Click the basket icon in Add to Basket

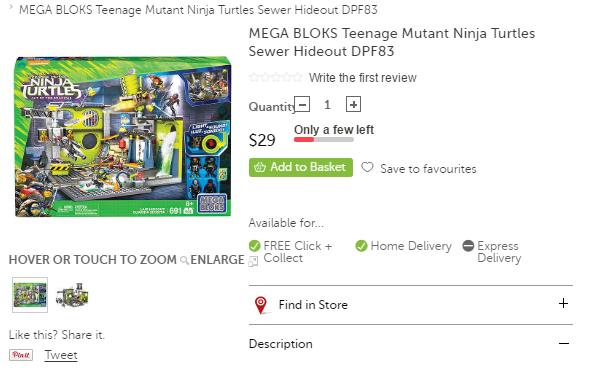[x=260, y=167]
